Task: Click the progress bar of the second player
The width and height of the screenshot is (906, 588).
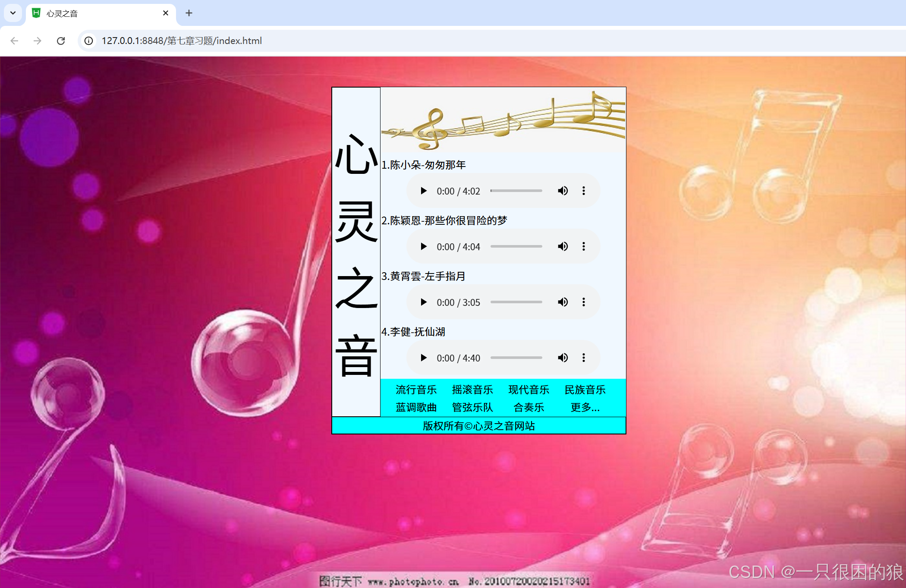Action: [x=516, y=246]
